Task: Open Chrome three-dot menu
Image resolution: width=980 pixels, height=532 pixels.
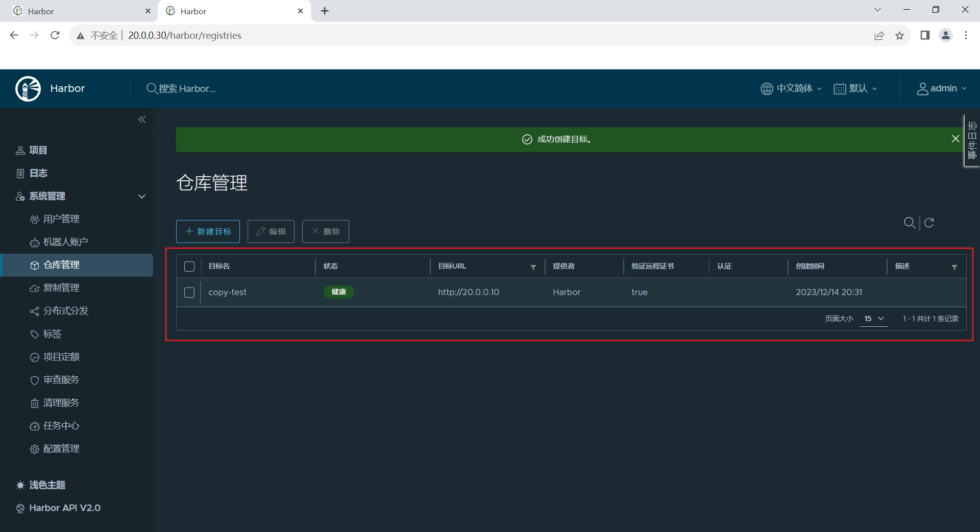Action: [966, 35]
